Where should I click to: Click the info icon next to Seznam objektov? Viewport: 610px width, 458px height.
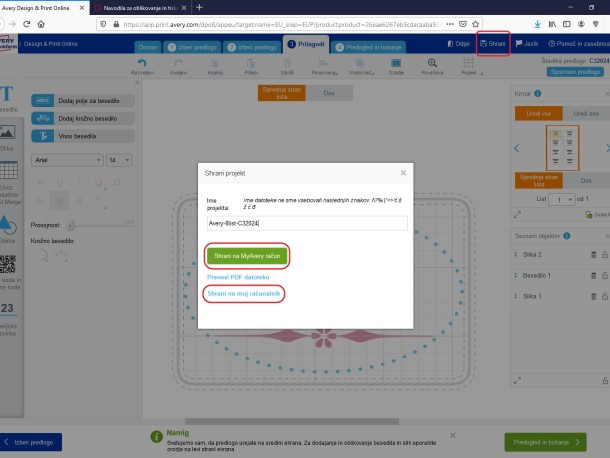[x=567, y=236]
